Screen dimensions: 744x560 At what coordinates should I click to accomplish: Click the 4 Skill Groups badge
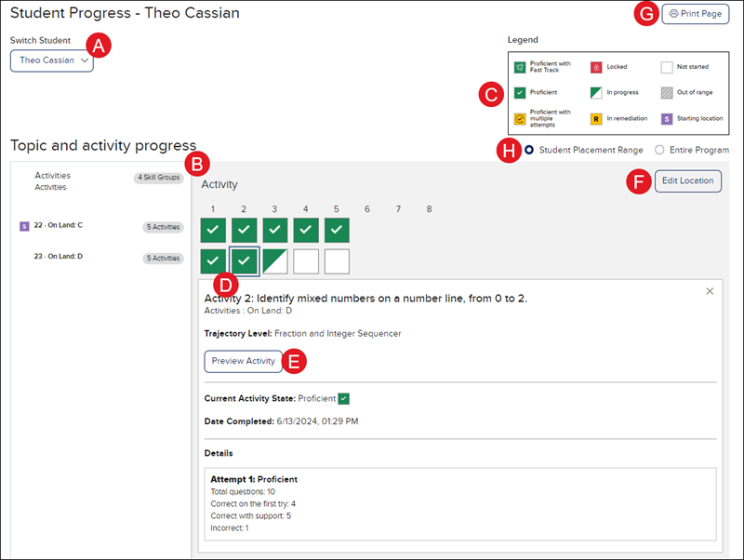coord(158,177)
